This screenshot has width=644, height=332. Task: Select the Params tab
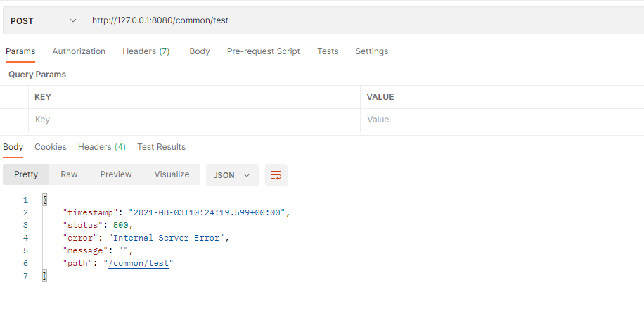[20, 51]
